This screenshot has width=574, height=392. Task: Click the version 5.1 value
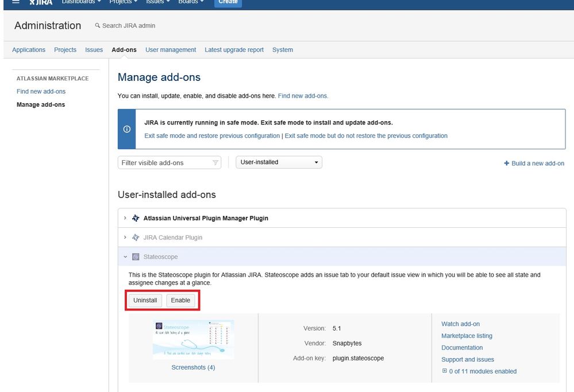coord(337,328)
